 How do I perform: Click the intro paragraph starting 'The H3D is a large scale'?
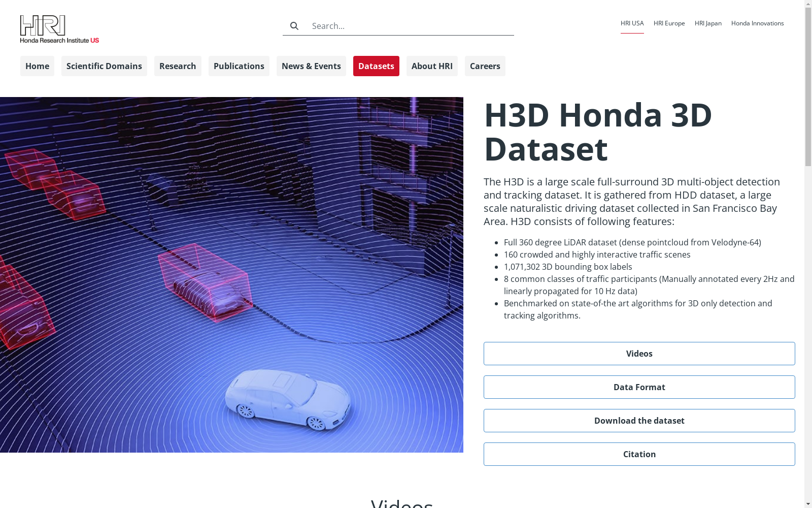click(x=632, y=202)
